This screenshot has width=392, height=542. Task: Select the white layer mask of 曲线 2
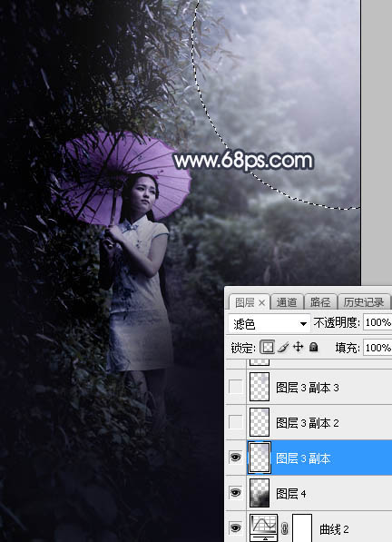[302, 527]
